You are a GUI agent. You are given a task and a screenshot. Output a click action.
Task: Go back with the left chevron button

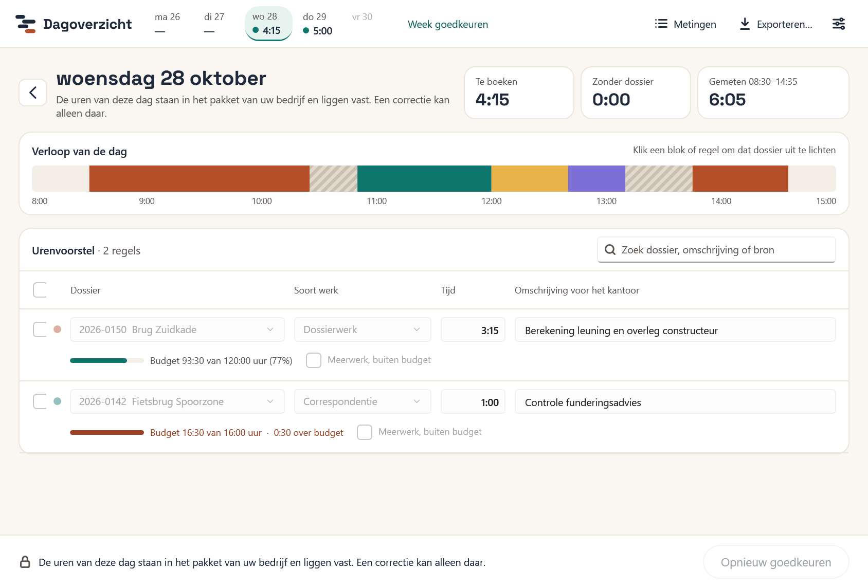(33, 93)
